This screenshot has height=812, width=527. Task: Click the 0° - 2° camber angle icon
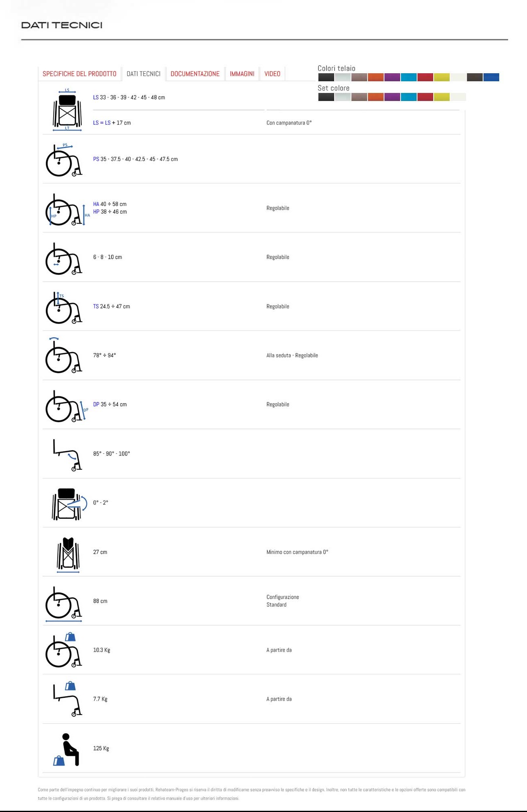(x=69, y=504)
